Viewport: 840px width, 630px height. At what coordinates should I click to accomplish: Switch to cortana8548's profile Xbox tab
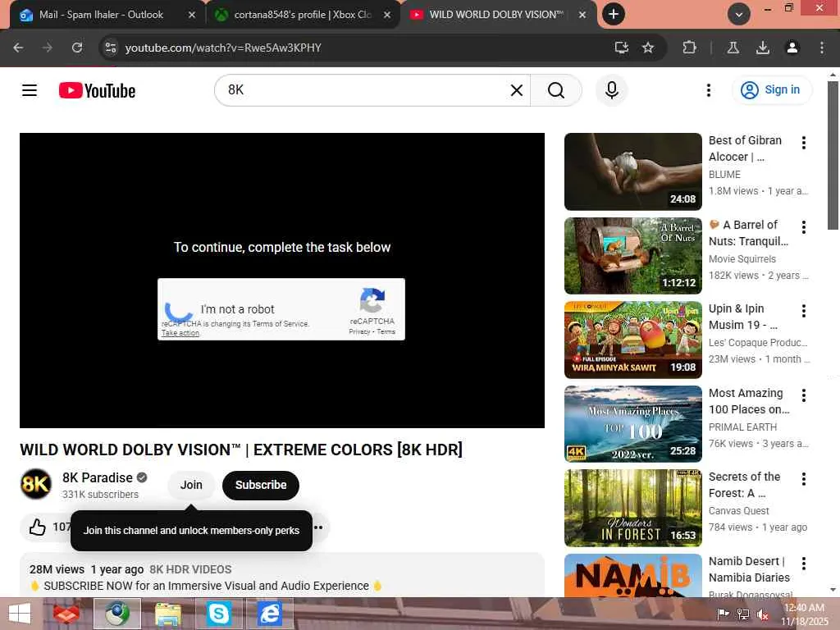(302, 15)
